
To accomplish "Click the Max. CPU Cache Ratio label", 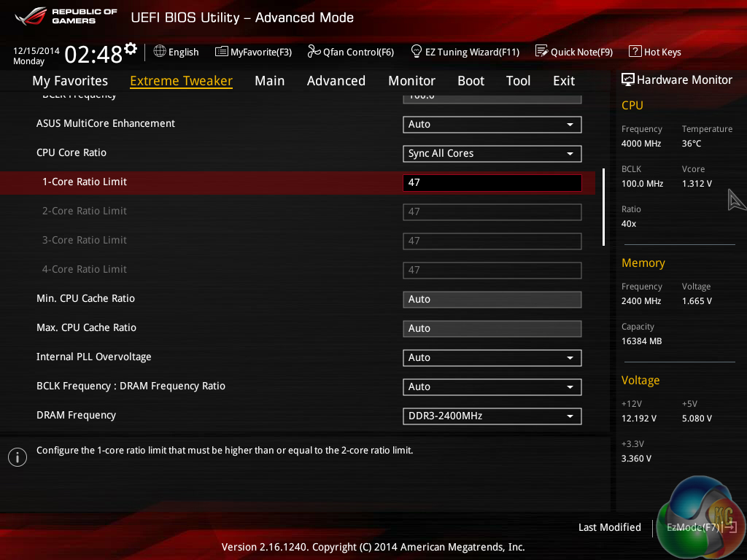I will click(86, 327).
